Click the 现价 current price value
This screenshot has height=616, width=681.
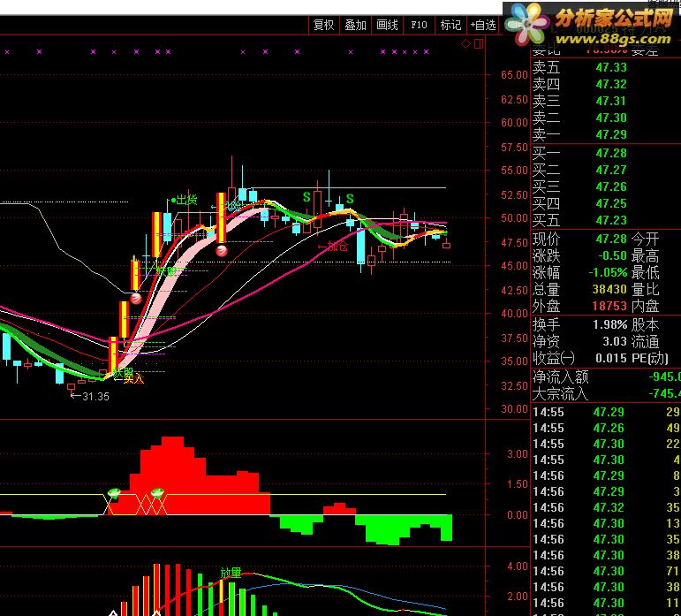(x=611, y=239)
